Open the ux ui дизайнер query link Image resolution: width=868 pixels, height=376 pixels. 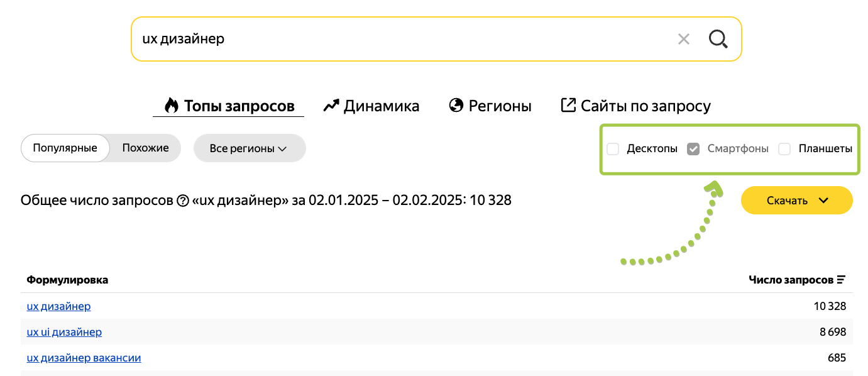(64, 332)
